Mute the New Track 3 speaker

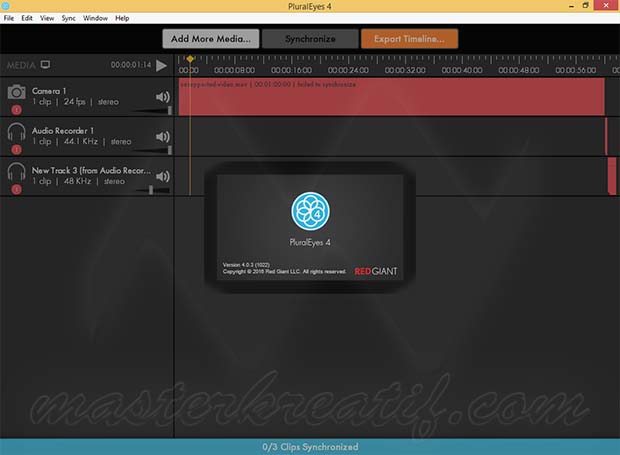pyautogui.click(x=163, y=176)
